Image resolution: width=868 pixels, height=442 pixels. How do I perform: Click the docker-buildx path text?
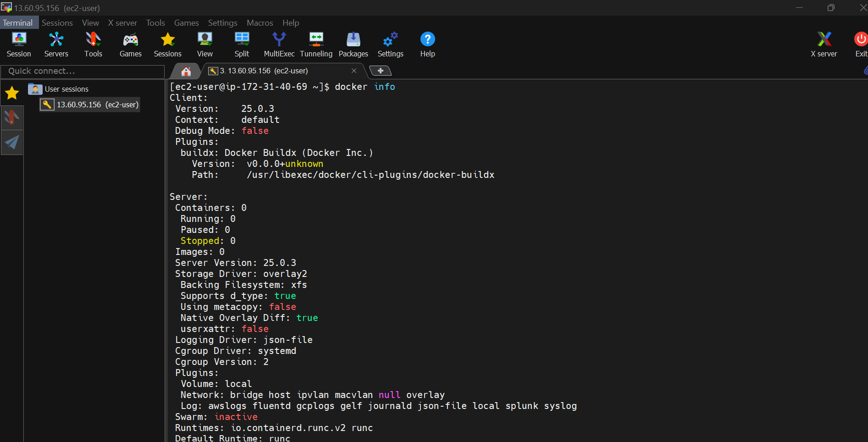370,175
